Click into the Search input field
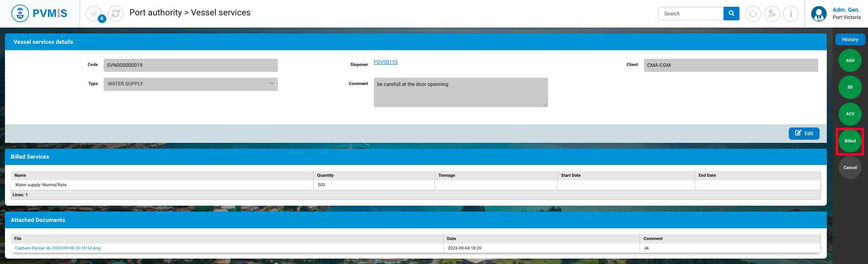The width and height of the screenshot is (868, 264). [x=691, y=14]
